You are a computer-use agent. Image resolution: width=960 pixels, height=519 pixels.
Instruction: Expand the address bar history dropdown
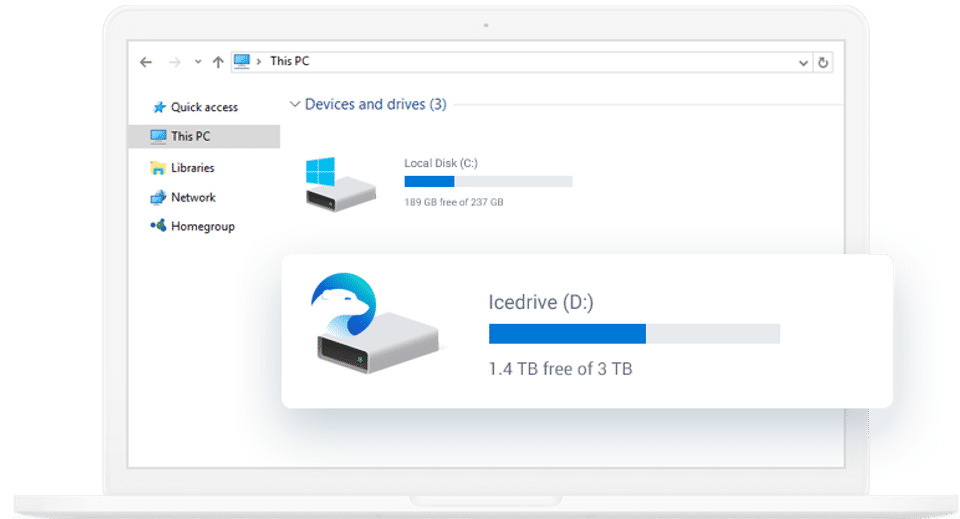point(803,62)
